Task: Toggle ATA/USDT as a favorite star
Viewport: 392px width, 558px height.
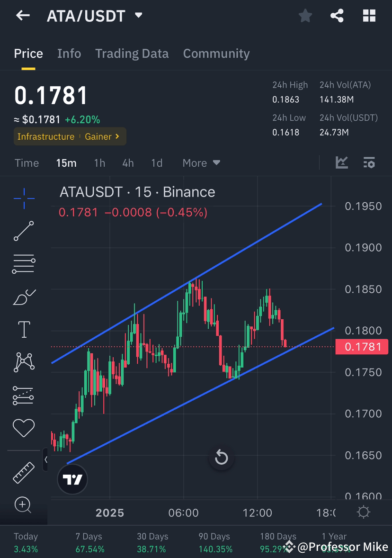Action: pyautogui.click(x=305, y=16)
